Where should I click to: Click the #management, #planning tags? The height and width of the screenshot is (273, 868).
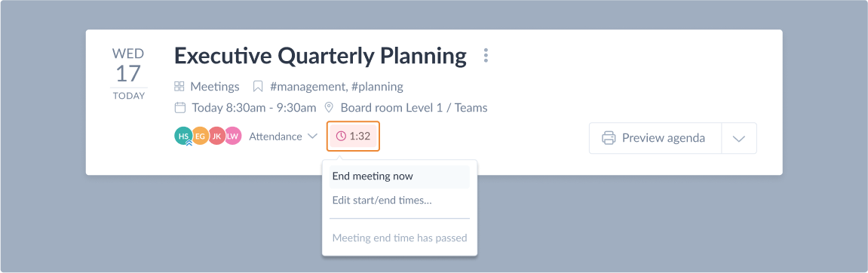336,87
